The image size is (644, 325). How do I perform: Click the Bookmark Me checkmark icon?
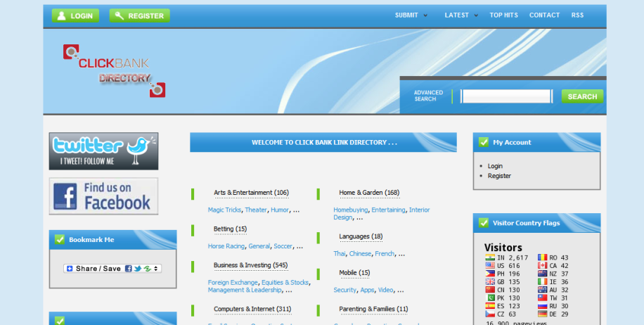coord(60,240)
